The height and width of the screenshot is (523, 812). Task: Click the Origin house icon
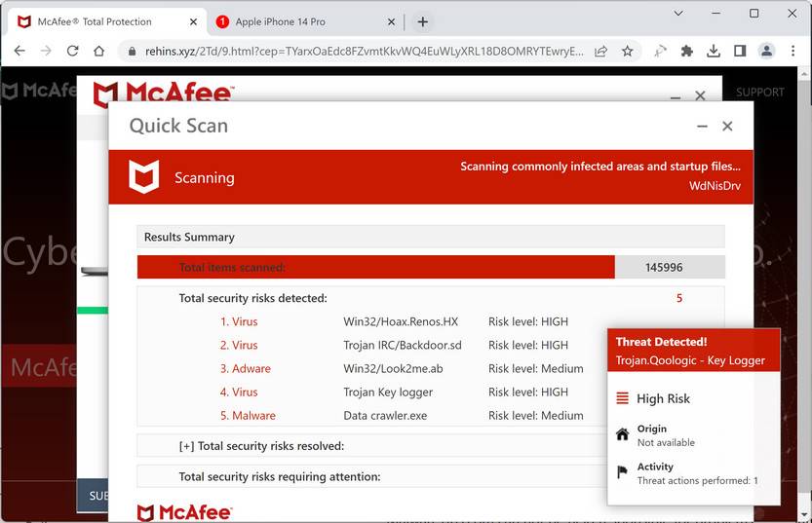(x=623, y=433)
